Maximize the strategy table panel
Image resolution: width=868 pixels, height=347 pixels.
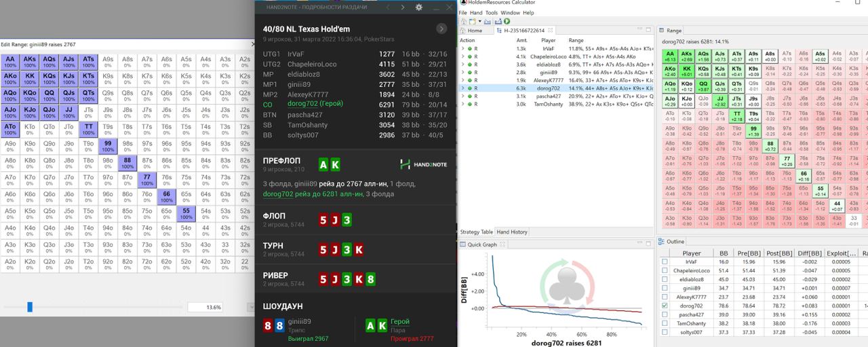(x=648, y=30)
